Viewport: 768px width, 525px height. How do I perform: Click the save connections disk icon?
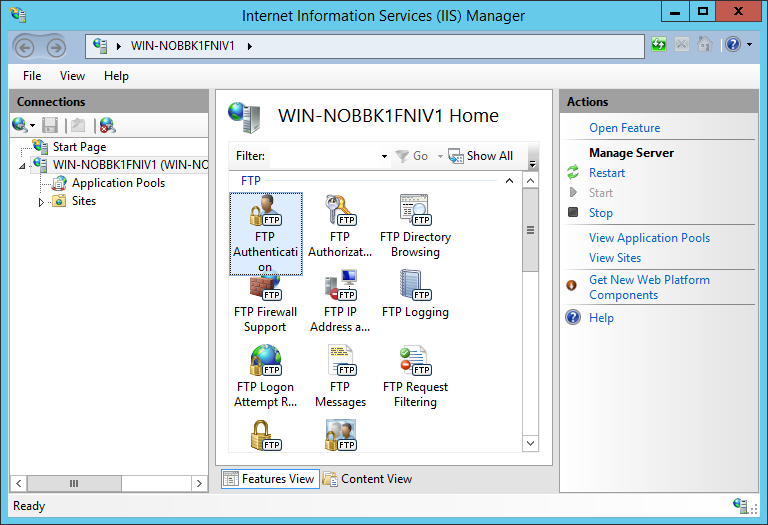(x=50, y=125)
